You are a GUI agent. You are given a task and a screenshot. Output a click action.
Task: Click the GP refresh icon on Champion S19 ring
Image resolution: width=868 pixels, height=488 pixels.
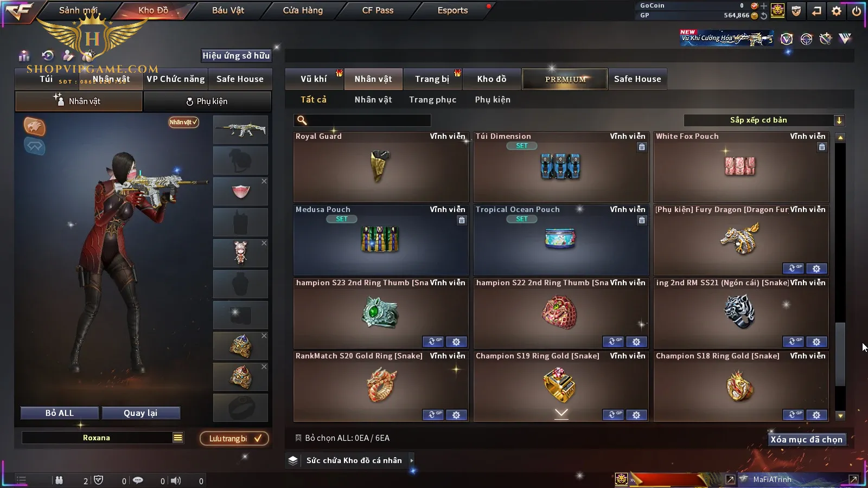tap(614, 415)
